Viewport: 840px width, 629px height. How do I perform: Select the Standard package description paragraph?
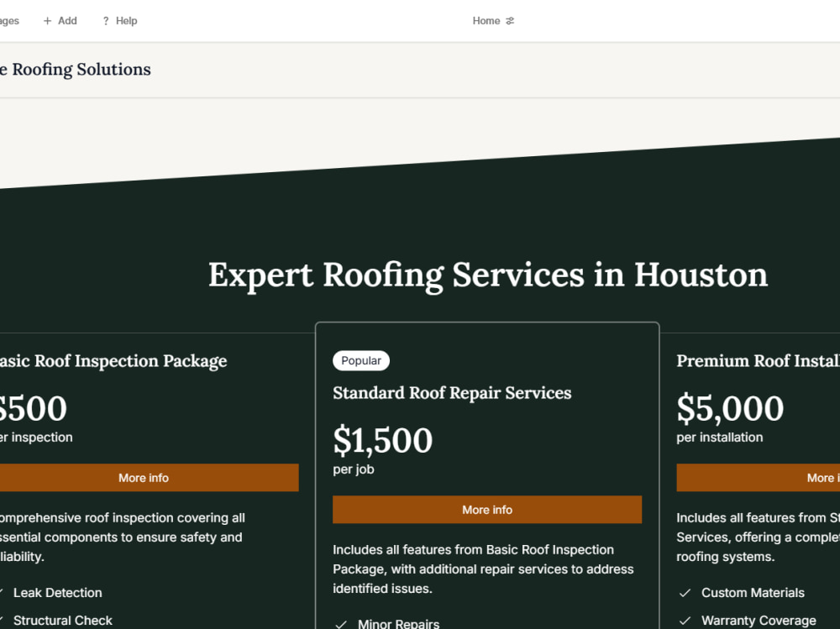[x=483, y=569]
